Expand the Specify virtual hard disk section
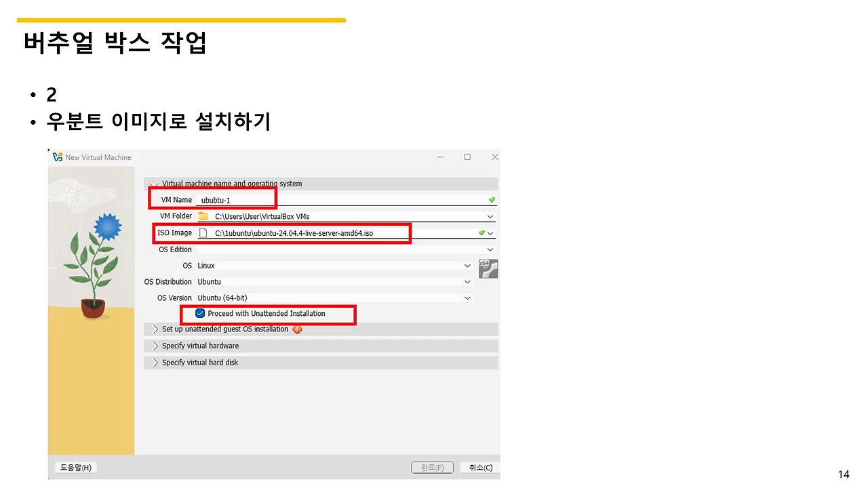This screenshot has width=868, height=488. (x=154, y=362)
